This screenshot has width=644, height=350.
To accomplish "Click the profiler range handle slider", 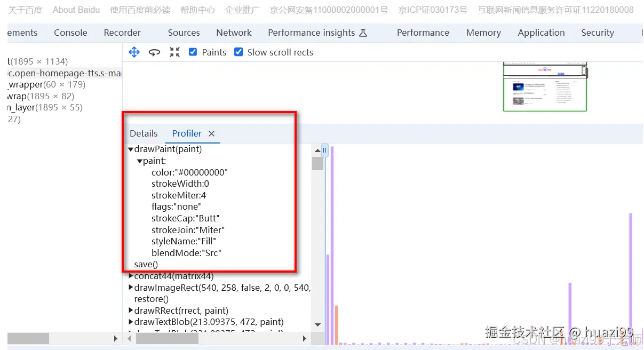I will [x=324, y=150].
